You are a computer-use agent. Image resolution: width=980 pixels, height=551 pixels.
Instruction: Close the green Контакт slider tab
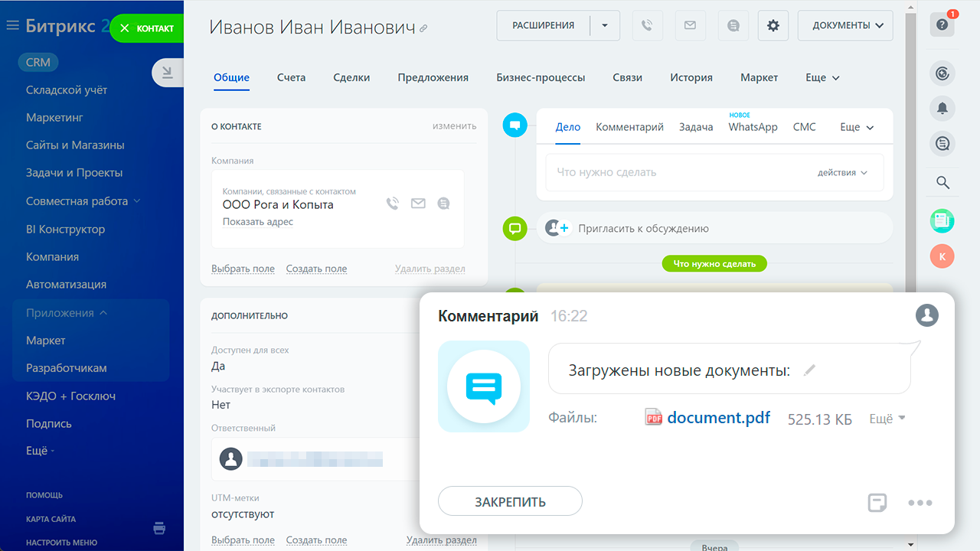click(125, 28)
